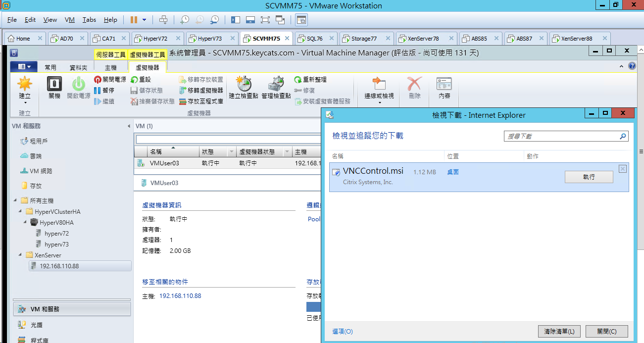This screenshot has height=343, width=644.
Task: Open dropdown arrow beside VMware pause button
Action: (x=144, y=20)
